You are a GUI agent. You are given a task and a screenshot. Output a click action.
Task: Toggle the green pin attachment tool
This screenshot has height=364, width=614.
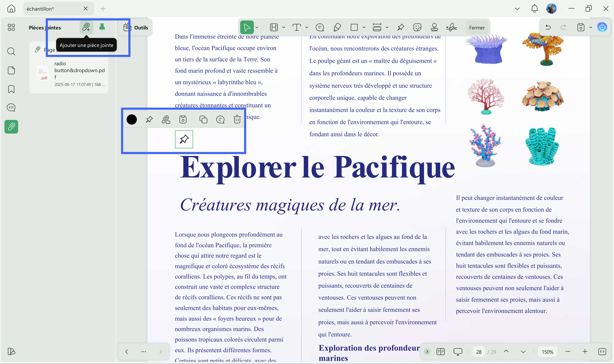point(102,27)
